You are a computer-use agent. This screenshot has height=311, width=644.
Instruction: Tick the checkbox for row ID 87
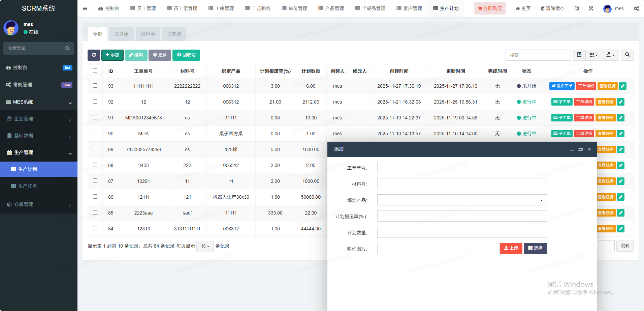95,181
